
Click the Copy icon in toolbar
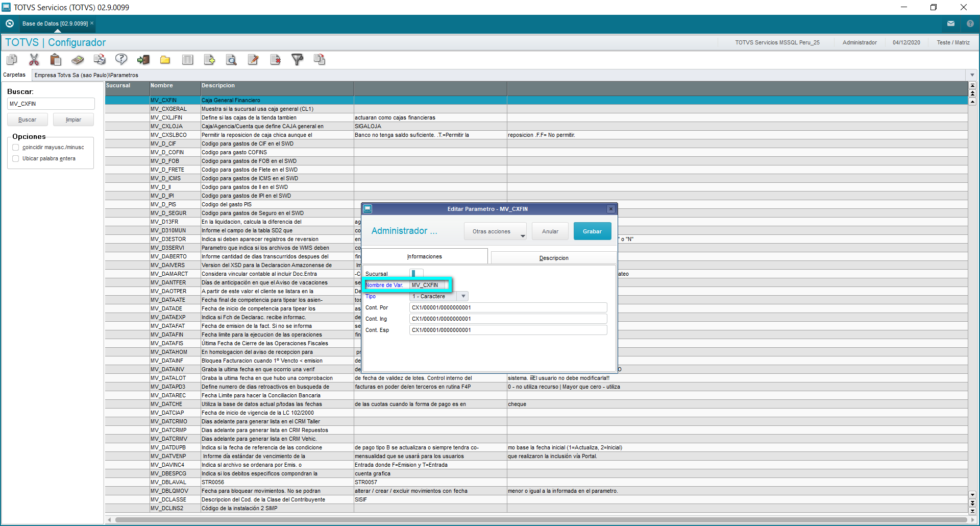click(x=12, y=60)
